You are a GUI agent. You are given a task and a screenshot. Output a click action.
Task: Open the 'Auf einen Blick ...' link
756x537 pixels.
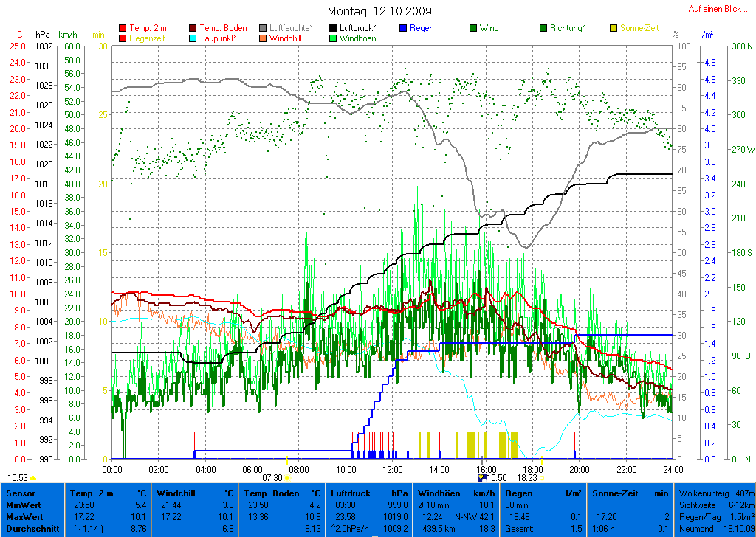click(714, 9)
